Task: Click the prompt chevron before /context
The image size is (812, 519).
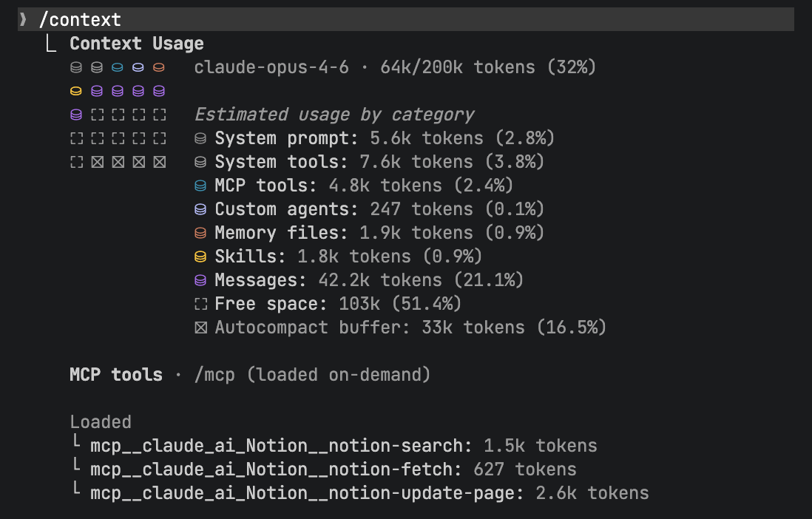Action: point(23,18)
